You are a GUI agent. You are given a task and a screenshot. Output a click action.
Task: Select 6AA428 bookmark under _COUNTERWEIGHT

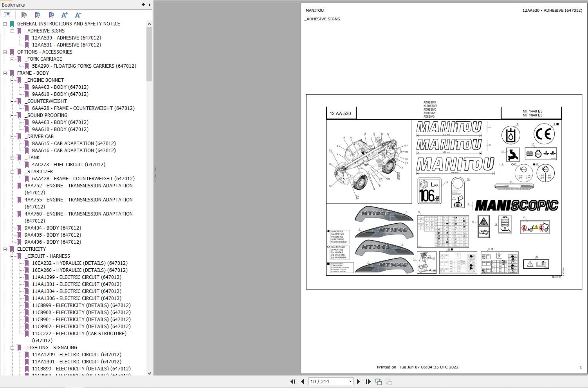point(83,108)
